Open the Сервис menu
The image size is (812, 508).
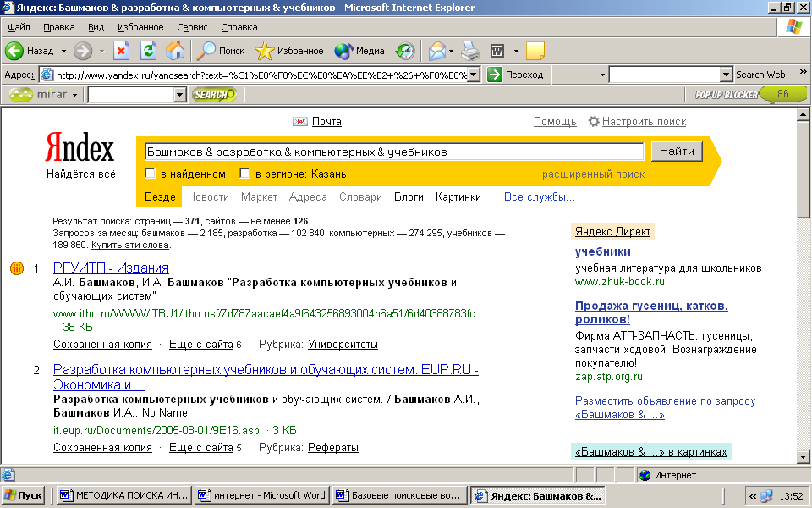(x=192, y=27)
